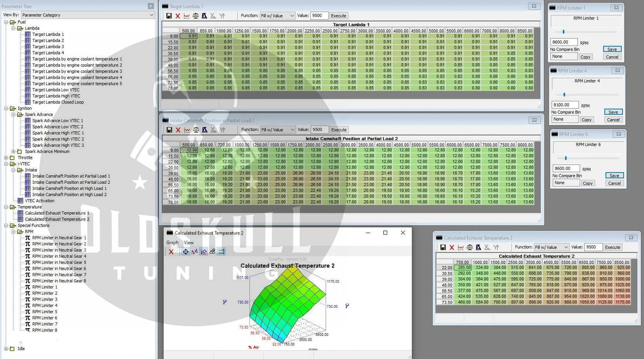The height and width of the screenshot is (359, 644).
Task: Toggle the color legend icon in the graph toolbar
Action: point(221,252)
